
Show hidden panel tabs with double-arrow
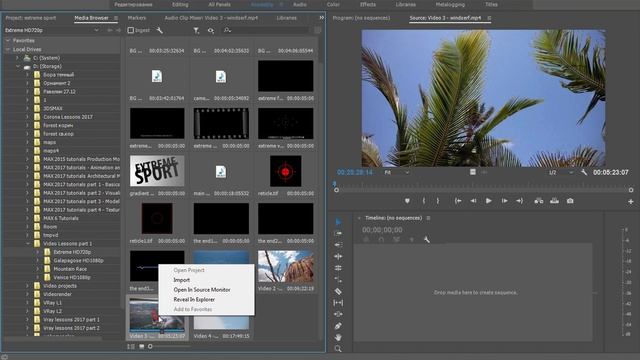(x=322, y=18)
